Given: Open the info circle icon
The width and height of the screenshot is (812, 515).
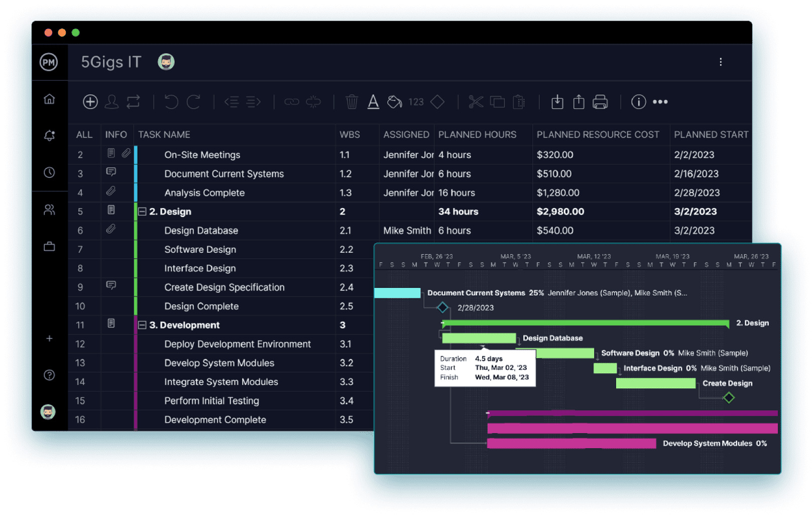Looking at the screenshot, I should [x=638, y=102].
